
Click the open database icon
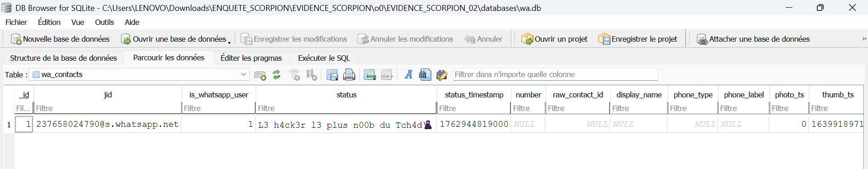pyautogui.click(x=126, y=39)
